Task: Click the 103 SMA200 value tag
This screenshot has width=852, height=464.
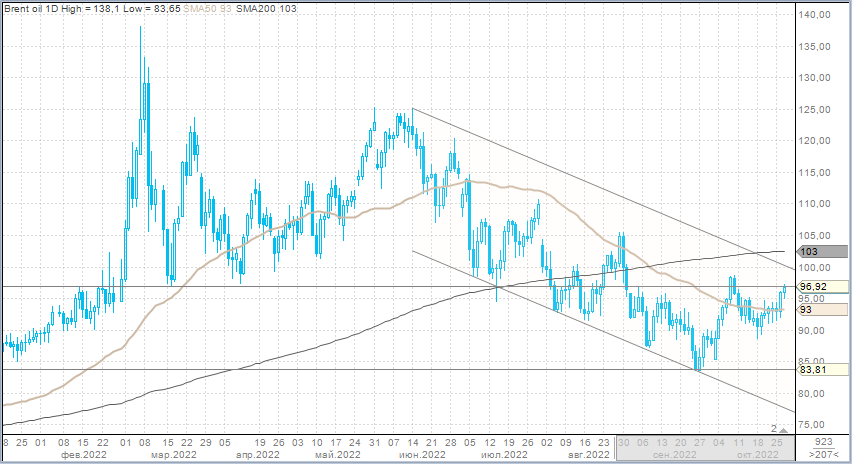Action: [809, 252]
